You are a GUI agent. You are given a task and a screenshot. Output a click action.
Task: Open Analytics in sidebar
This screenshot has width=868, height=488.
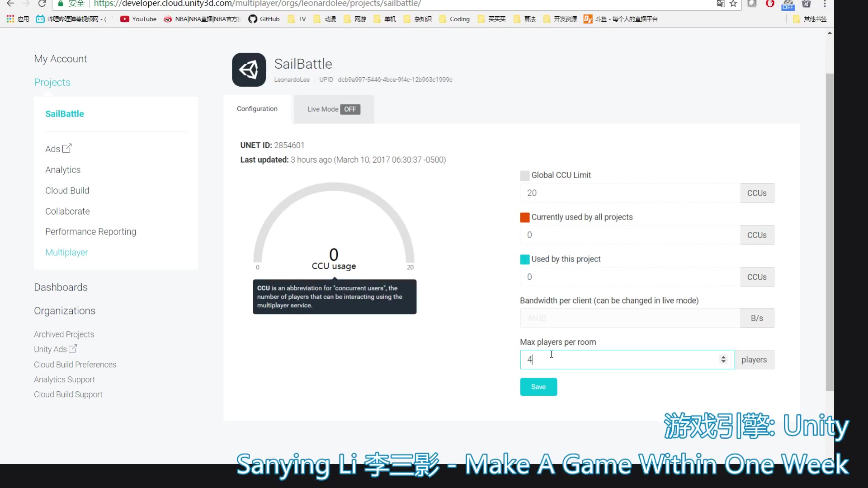[x=63, y=170]
